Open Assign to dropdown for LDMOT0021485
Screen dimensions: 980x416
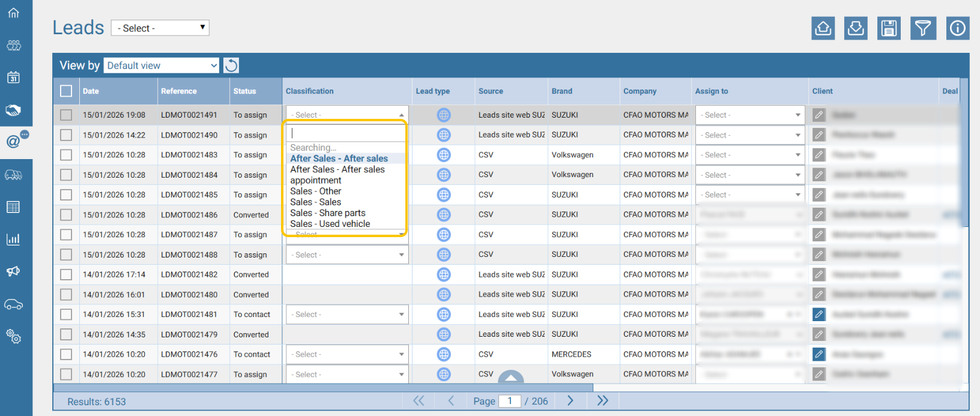[x=750, y=194]
